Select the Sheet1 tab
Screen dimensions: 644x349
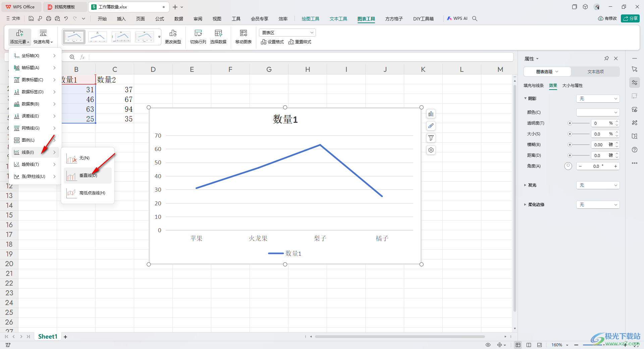coord(48,337)
